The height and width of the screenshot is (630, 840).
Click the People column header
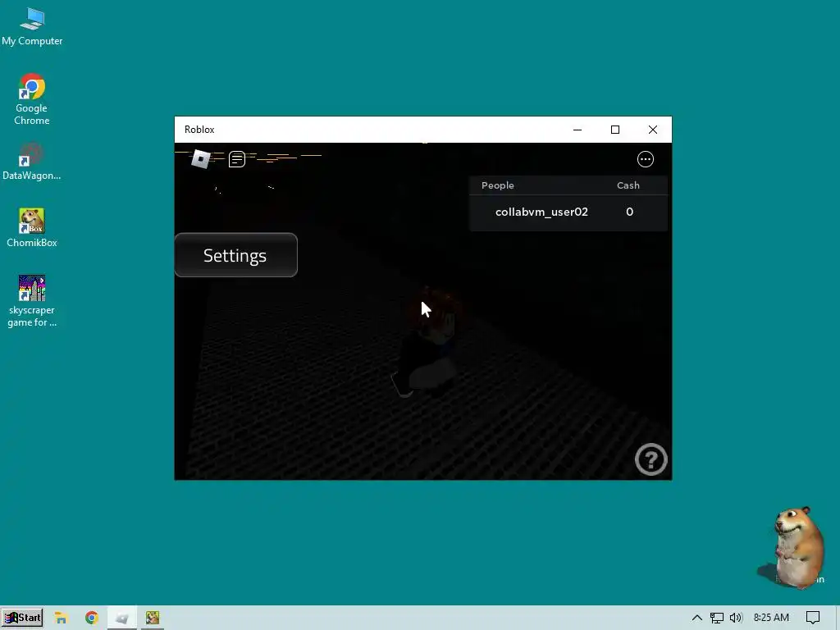point(498,185)
